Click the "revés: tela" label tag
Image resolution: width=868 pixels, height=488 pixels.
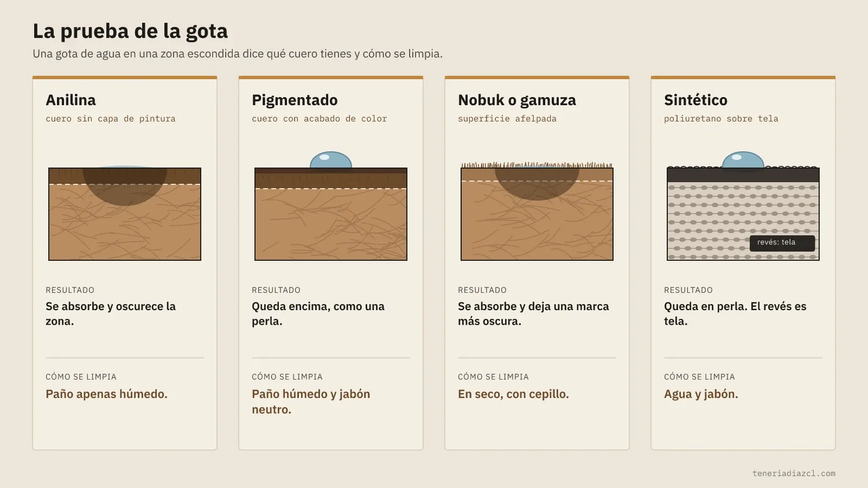[x=782, y=243]
